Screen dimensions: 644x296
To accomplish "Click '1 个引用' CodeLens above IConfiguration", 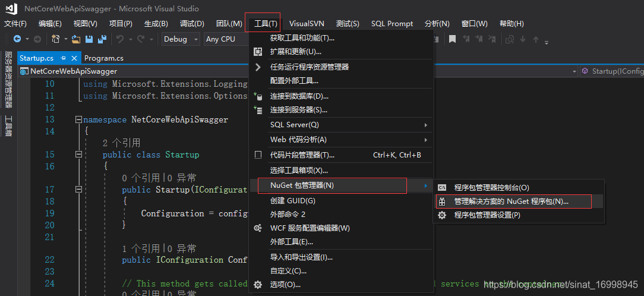I will coord(141,248).
